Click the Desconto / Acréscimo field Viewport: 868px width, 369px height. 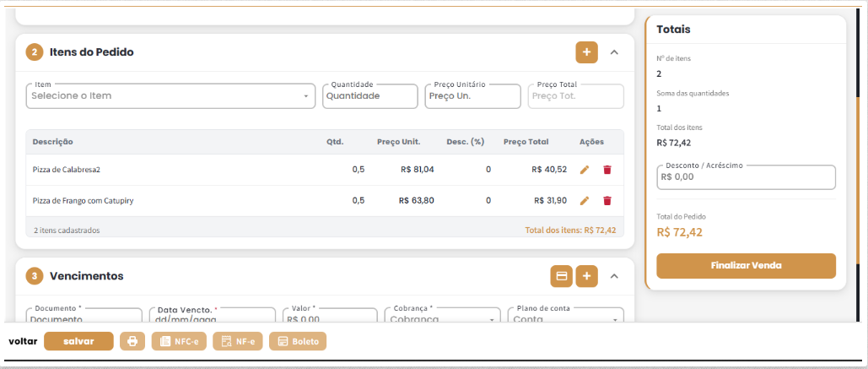point(747,177)
